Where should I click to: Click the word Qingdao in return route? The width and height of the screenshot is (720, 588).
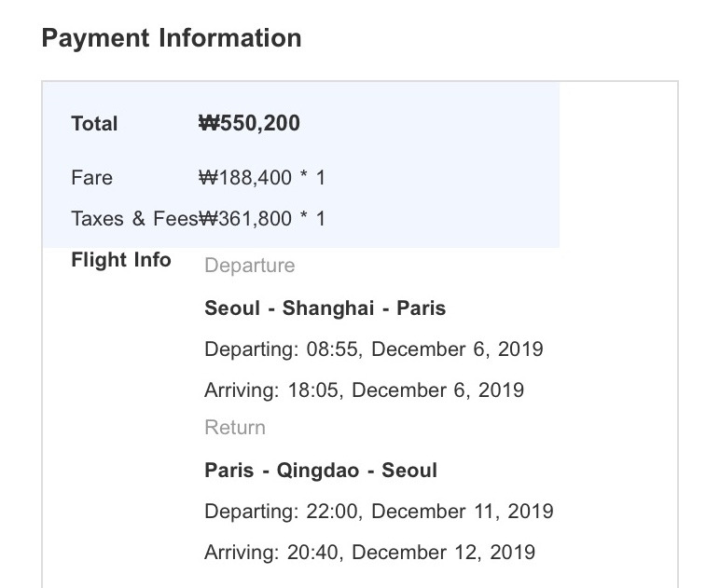click(x=318, y=471)
